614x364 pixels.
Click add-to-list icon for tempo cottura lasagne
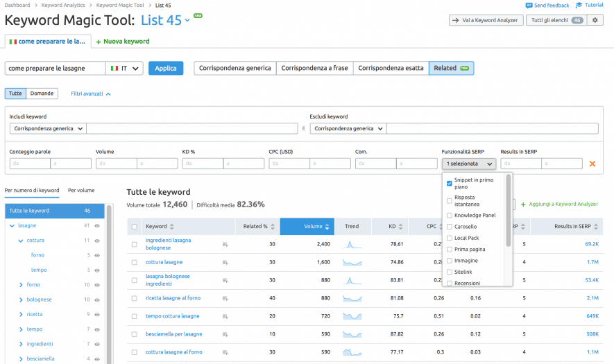click(x=225, y=316)
